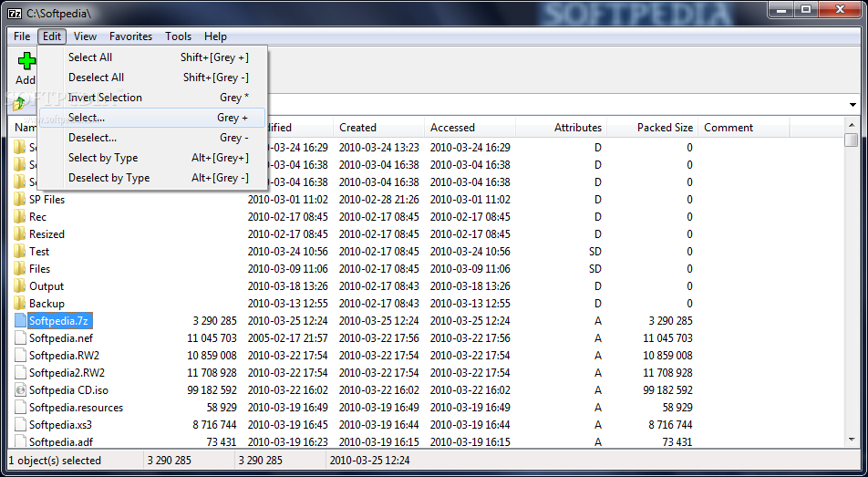Click the up-folder icon in address bar

(x=19, y=104)
